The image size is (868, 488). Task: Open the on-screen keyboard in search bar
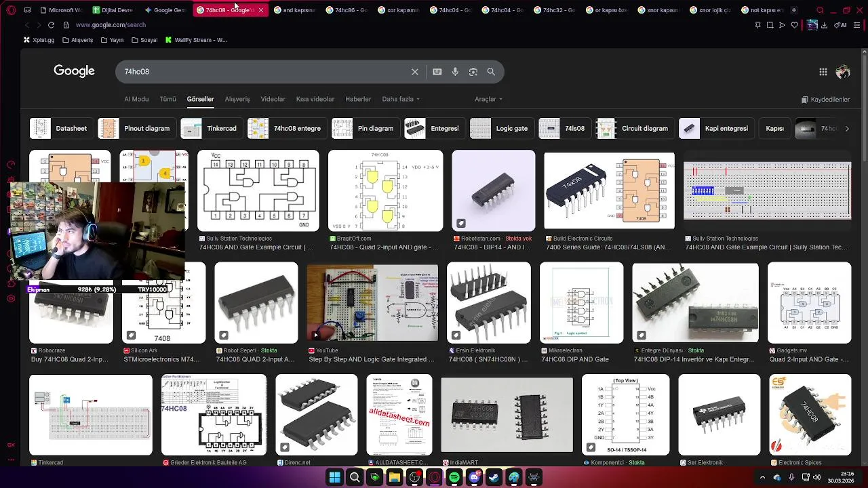click(x=437, y=72)
